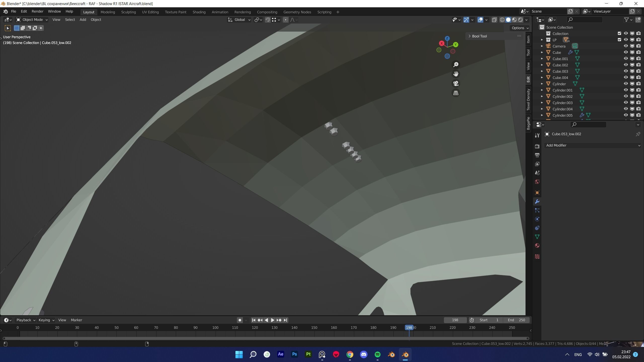This screenshot has width=644, height=362.
Task: Click frame 100 on the timeline ruler
Action: [x=215, y=328]
